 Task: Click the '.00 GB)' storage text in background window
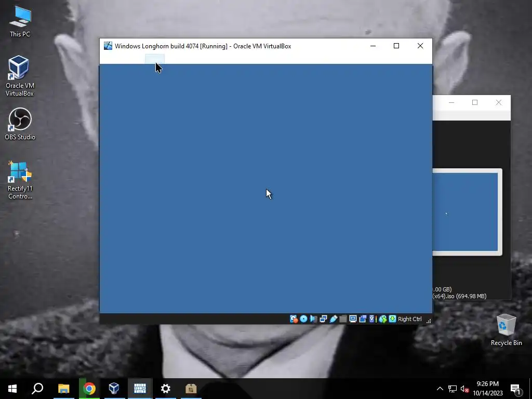point(442,289)
